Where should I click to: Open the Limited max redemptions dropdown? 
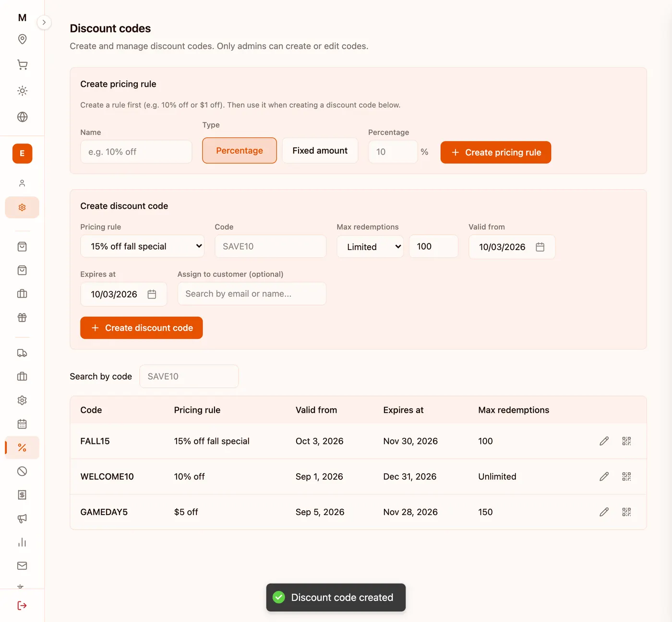coord(370,247)
